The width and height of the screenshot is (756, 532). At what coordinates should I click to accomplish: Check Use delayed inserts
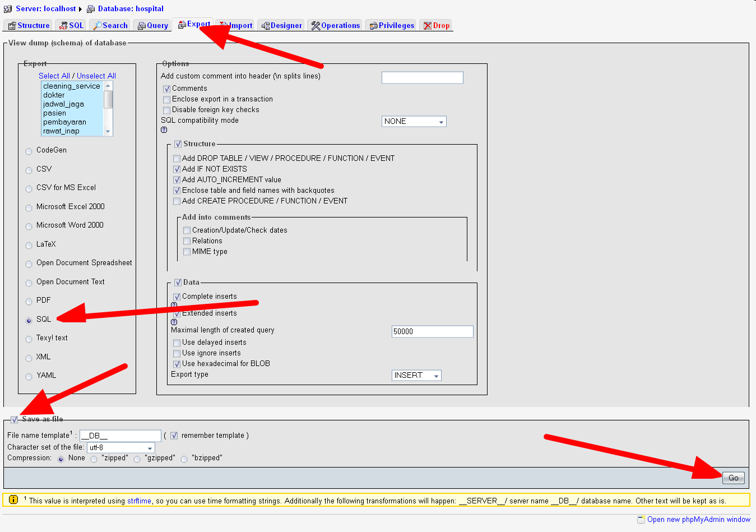[177, 342]
